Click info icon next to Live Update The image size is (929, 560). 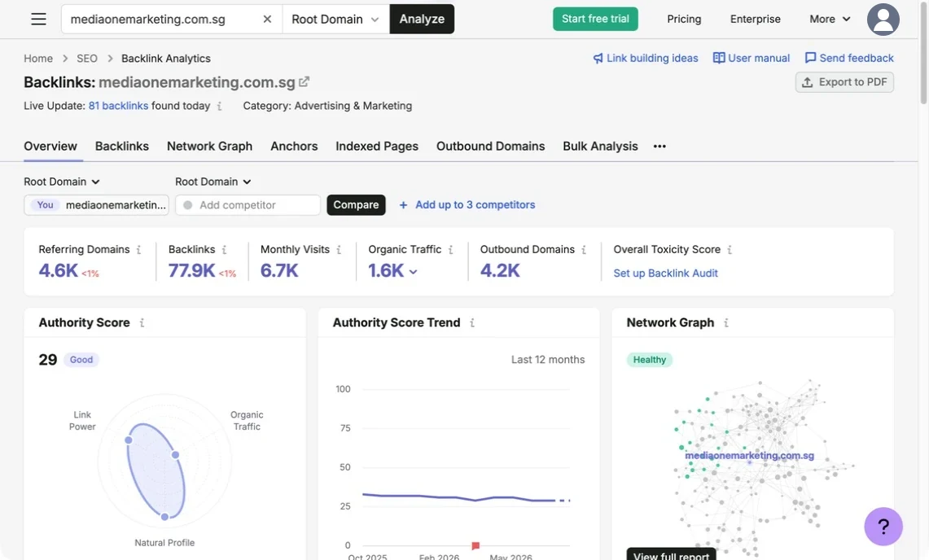tap(219, 106)
